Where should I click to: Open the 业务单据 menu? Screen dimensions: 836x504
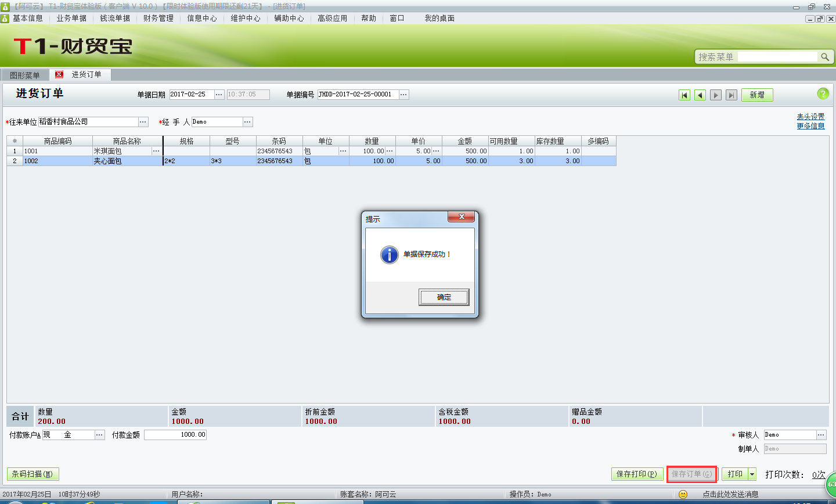tap(70, 18)
